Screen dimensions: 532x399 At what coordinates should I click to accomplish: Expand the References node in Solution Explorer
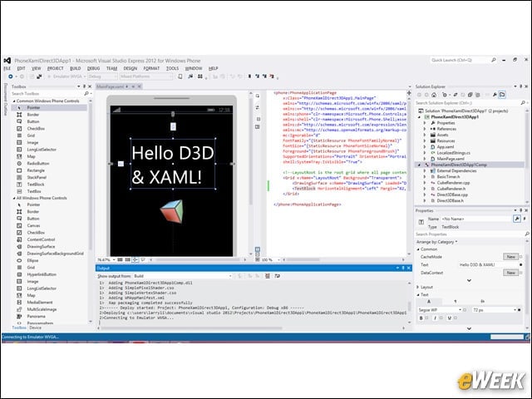coord(425,129)
